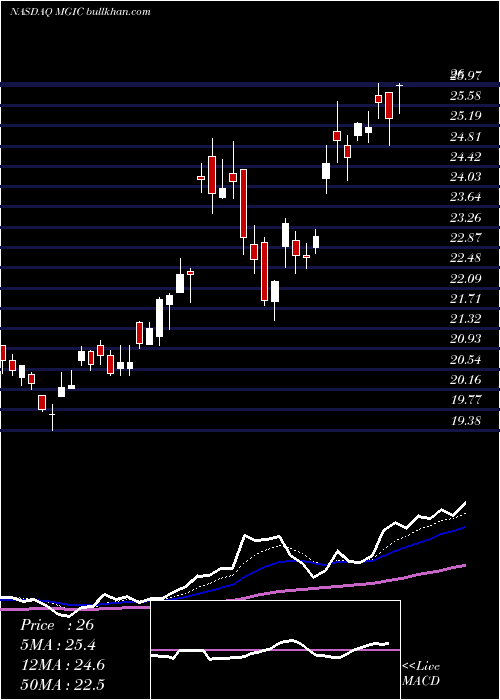
Task: Click the 24.81 price axis label
Action: click(466, 137)
